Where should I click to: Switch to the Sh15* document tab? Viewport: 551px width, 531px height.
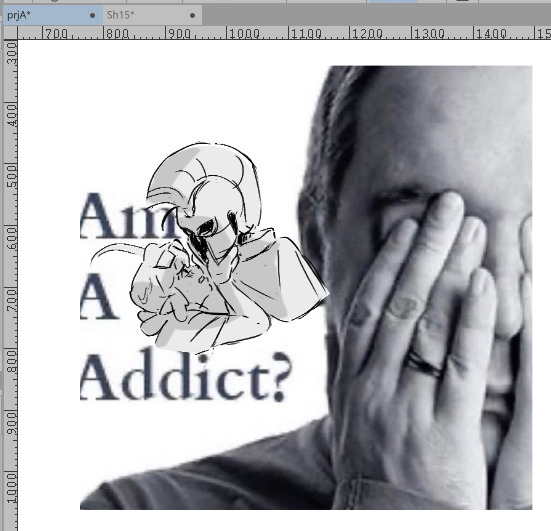click(x=152, y=15)
